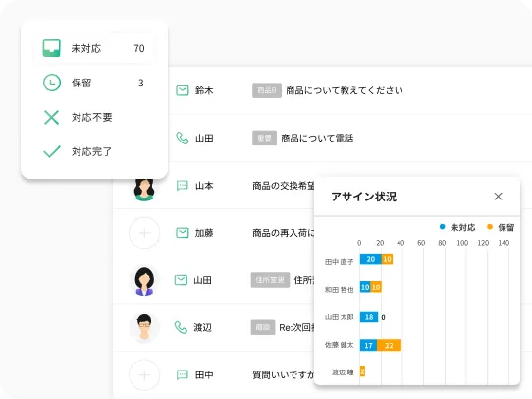Open the 商品の再入荷 message from 加藤
Screen dimensions: 532x399
pyautogui.click(x=284, y=233)
